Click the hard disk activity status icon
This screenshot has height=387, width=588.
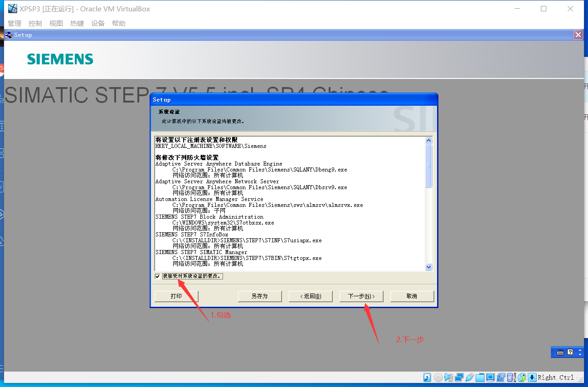coord(427,377)
